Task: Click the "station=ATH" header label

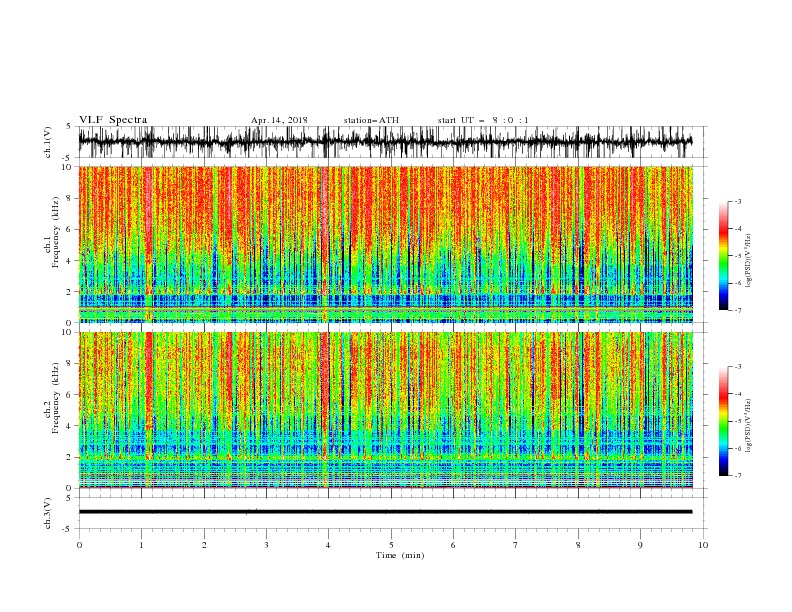Action: click(371, 120)
